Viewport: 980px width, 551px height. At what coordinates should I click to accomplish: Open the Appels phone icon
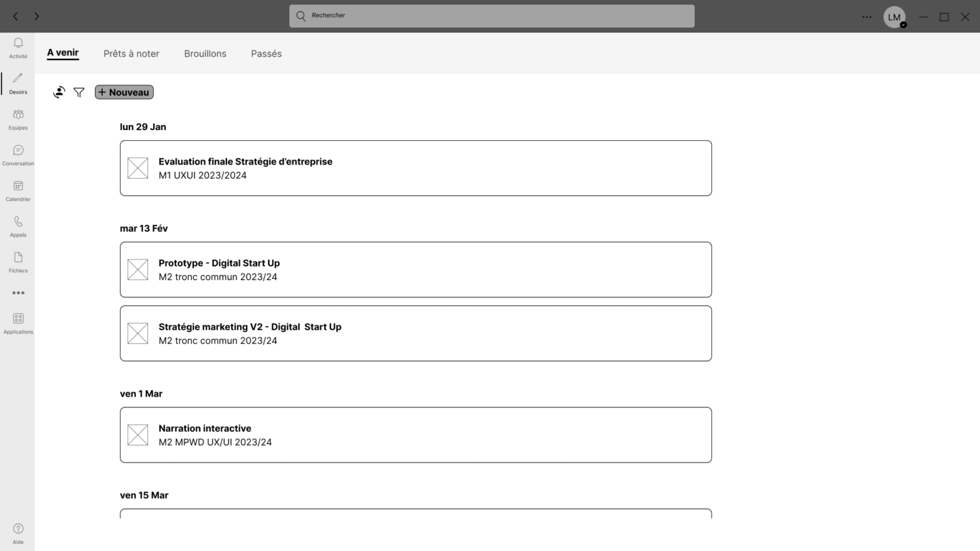pos(18,222)
